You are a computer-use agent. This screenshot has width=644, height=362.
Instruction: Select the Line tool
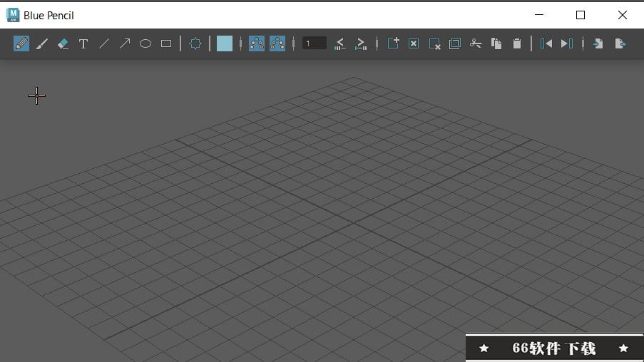coord(104,43)
